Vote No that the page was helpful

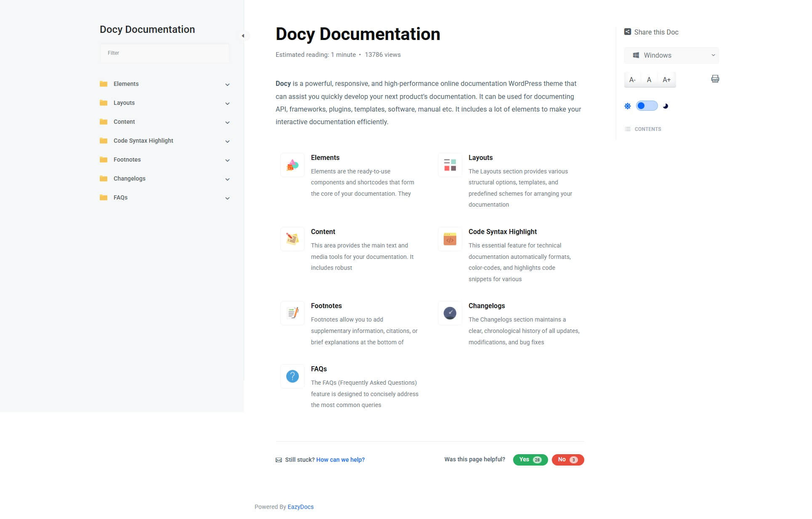pos(568,460)
